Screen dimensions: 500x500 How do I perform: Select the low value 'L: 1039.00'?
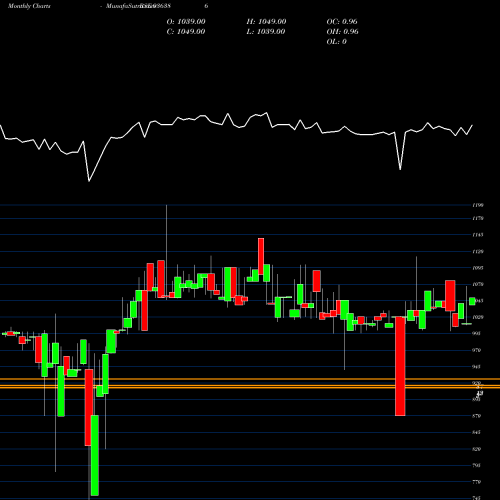tap(266, 32)
